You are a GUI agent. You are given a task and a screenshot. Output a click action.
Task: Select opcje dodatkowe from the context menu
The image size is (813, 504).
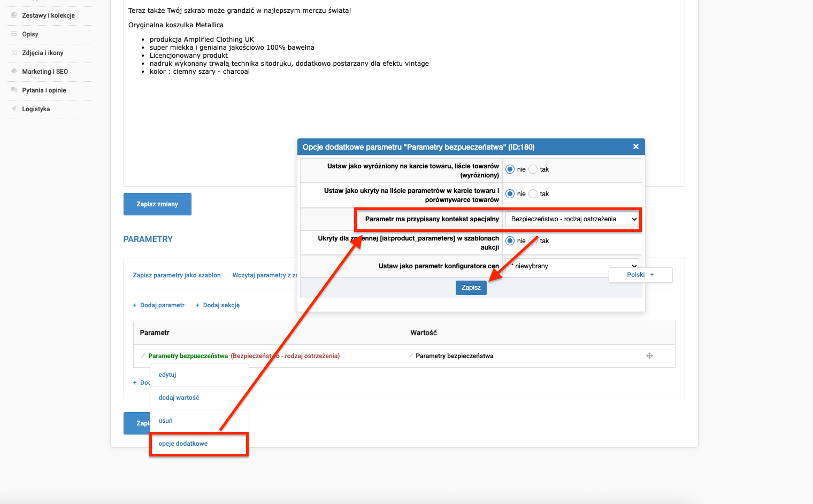[183, 444]
